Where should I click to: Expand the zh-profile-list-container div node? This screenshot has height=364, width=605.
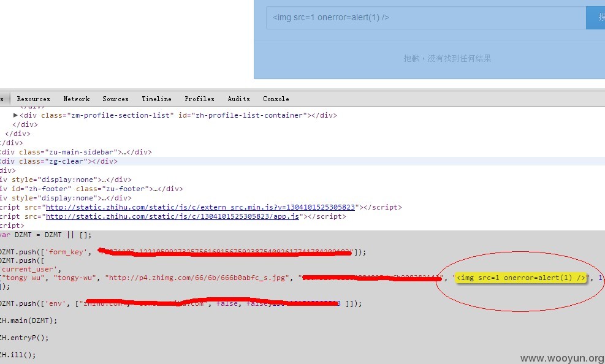tap(15, 115)
